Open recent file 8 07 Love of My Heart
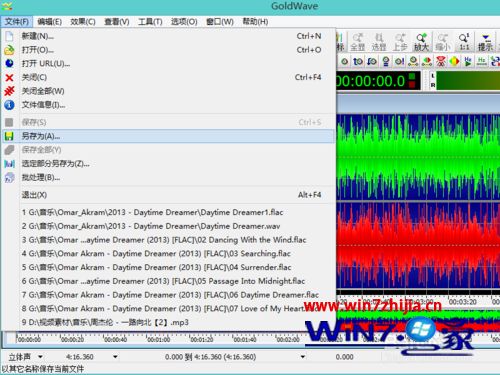This screenshot has height=375, width=500. pyautogui.click(x=168, y=309)
